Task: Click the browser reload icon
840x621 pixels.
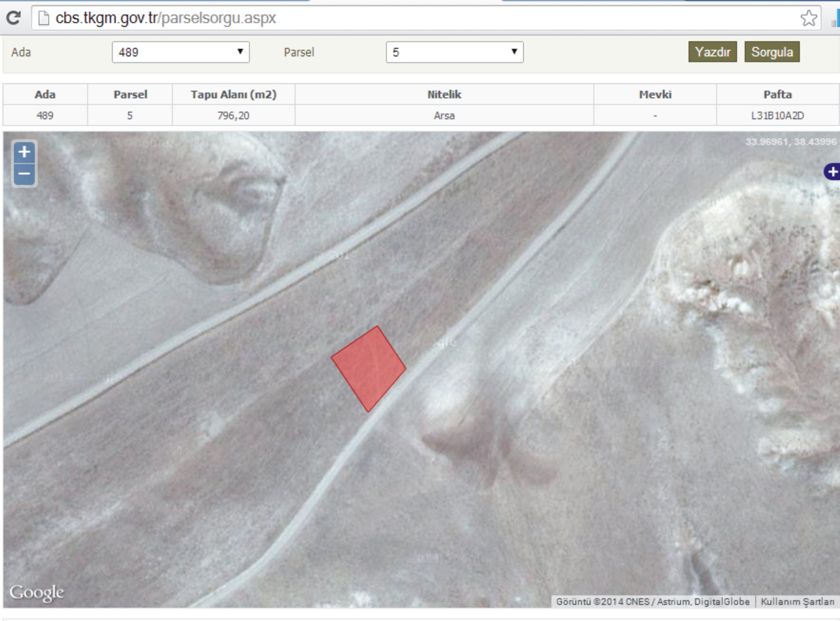Action: click(x=14, y=18)
